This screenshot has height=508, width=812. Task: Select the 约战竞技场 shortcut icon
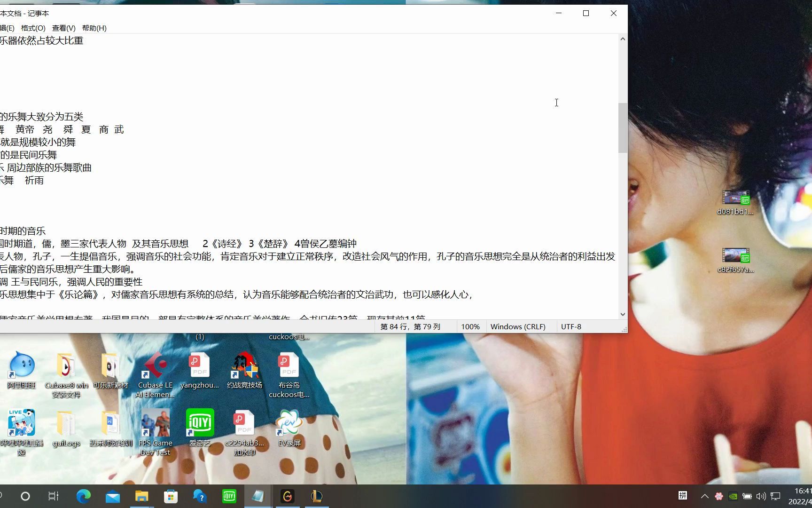[x=244, y=371]
